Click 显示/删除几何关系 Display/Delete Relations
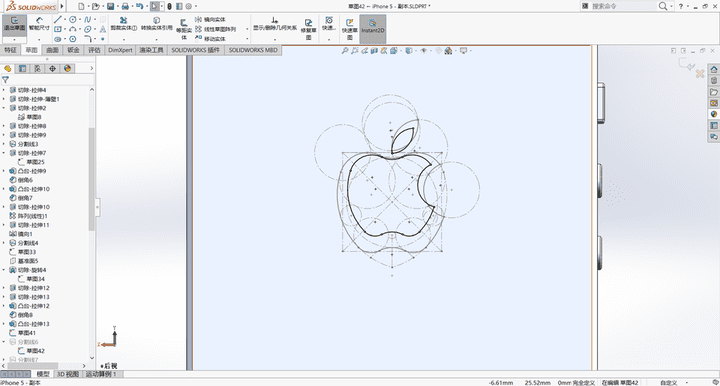This screenshot has height=386, width=720. [275, 24]
